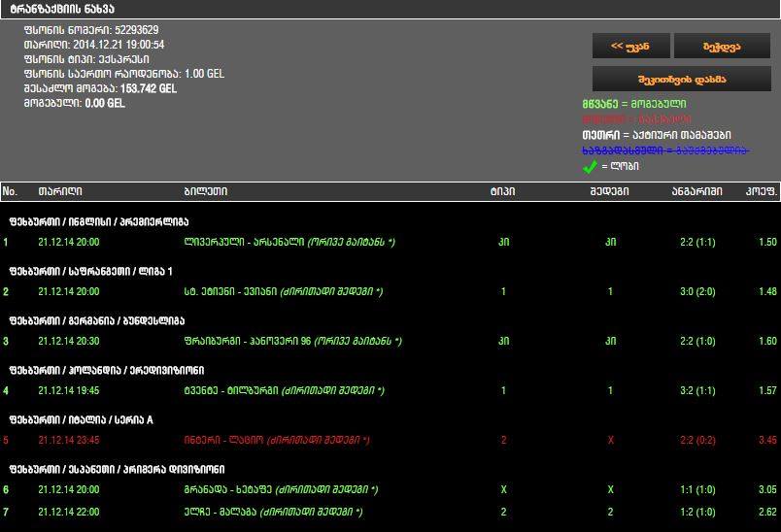781x532 pixels.
Task: Click the 'ფეხბურთი / ინგლისი / პრემიერლიგა' league heading
Action: pyautogui.click(x=99, y=222)
